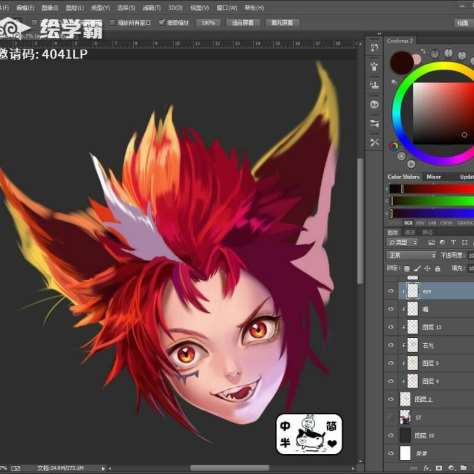Screen dimensions: 474x474
Task: Filter layers by type (T) icon
Action: pyautogui.click(x=453, y=243)
